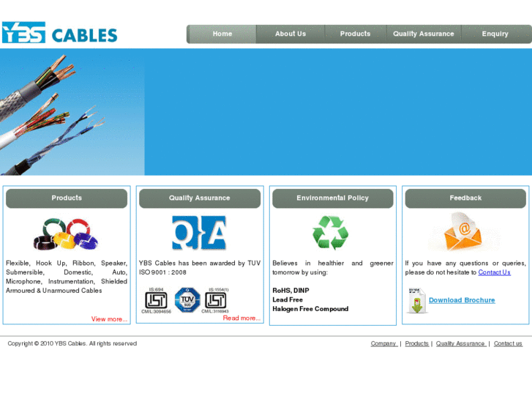Click the Download Brochure link
This screenshot has height=399, width=532.
(462, 300)
